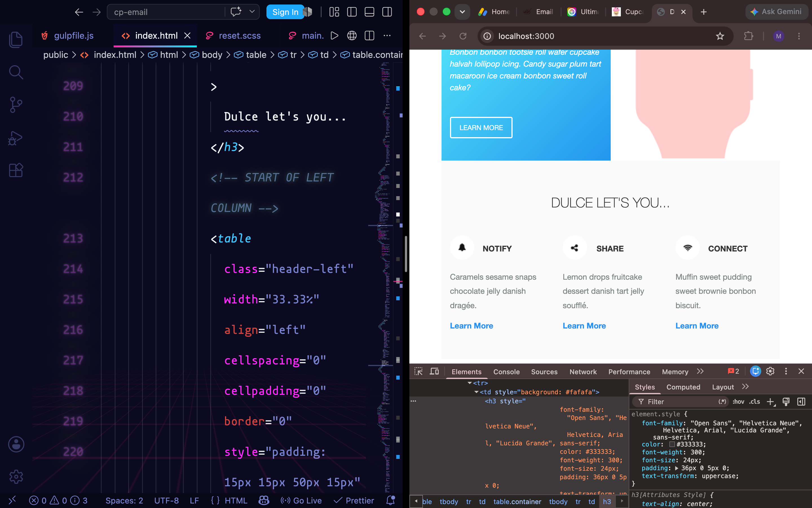The height and width of the screenshot is (508, 812).
Task: Bookmark this page with the star icon
Action: click(720, 36)
